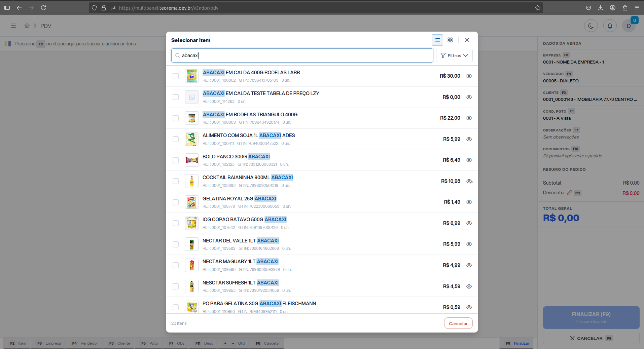Check NECTAR MAGUARY 1LT ABACAXI
The image size is (644, 349).
click(176, 265)
